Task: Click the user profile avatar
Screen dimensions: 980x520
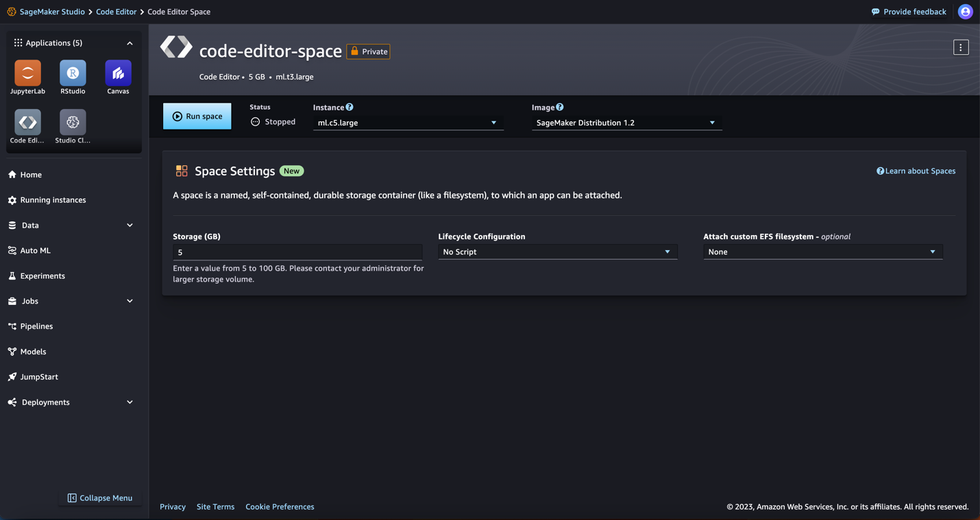Action: pos(965,12)
